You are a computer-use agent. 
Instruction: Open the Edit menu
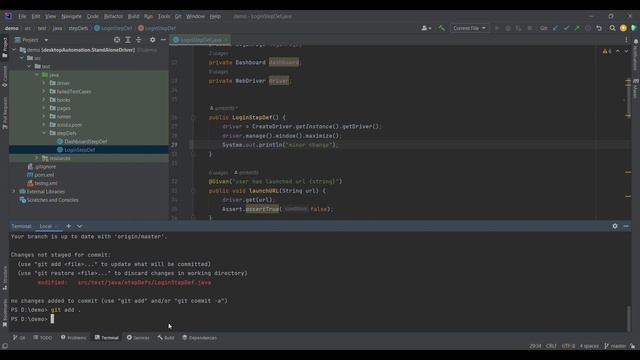click(36, 16)
